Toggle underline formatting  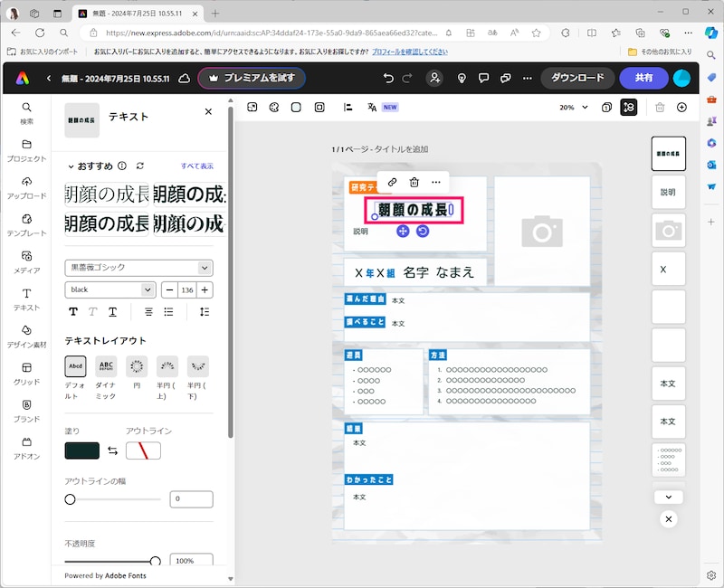pyautogui.click(x=112, y=311)
